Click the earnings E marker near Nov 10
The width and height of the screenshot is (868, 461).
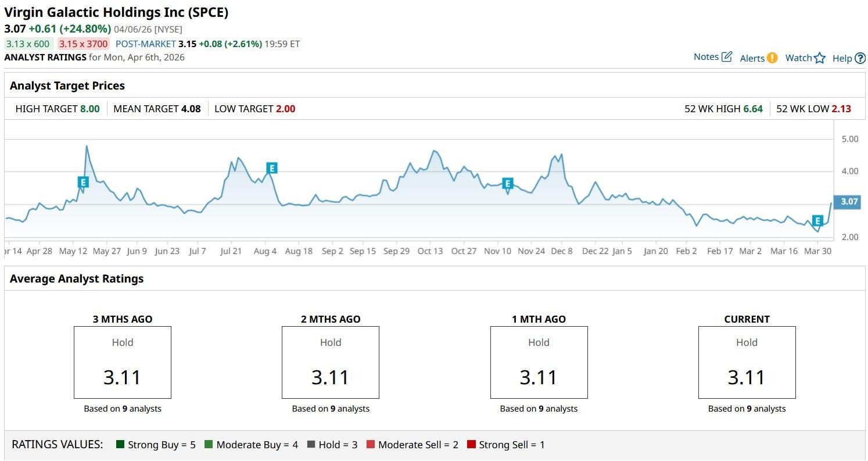tap(507, 184)
